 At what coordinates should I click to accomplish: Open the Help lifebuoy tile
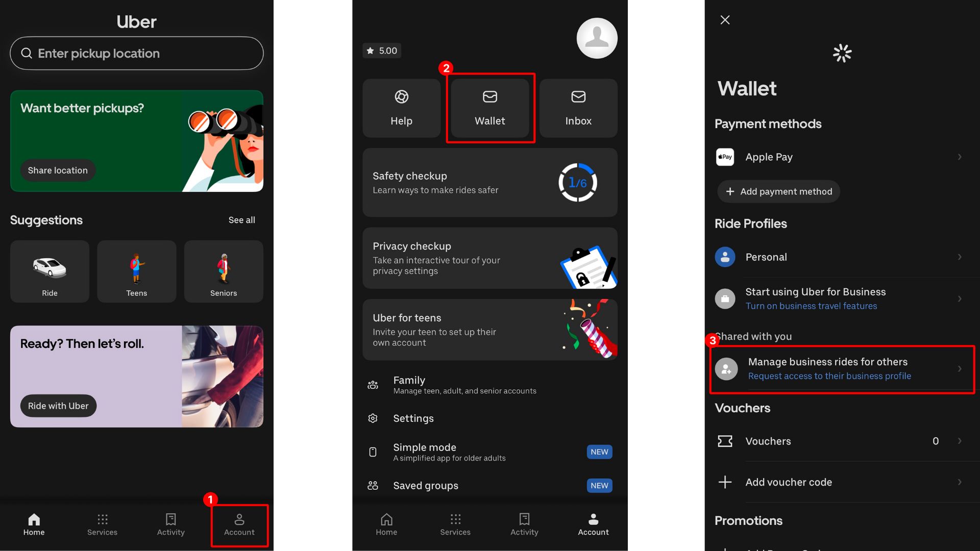[x=401, y=108]
